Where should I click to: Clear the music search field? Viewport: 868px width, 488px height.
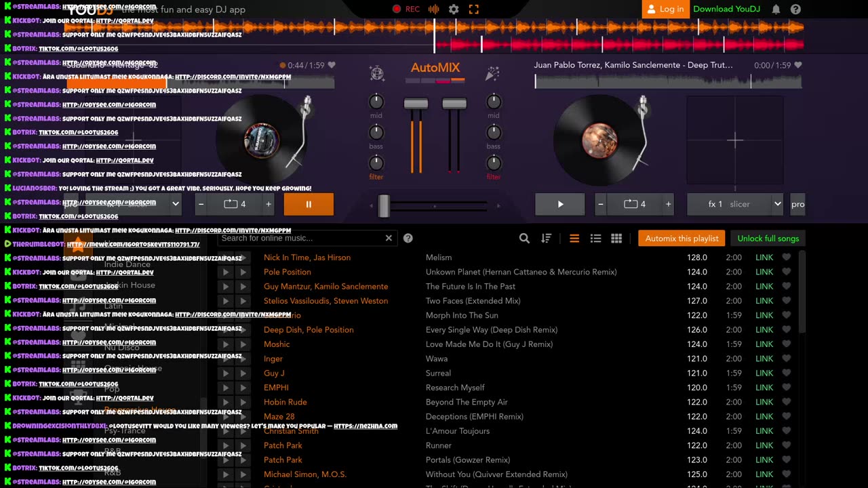tap(389, 238)
